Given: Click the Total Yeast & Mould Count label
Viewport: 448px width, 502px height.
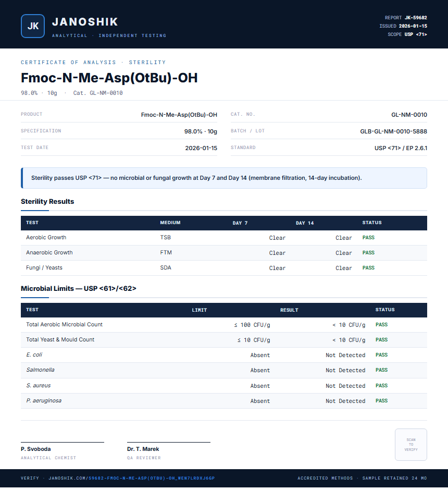Looking at the screenshot, I should [60, 339].
